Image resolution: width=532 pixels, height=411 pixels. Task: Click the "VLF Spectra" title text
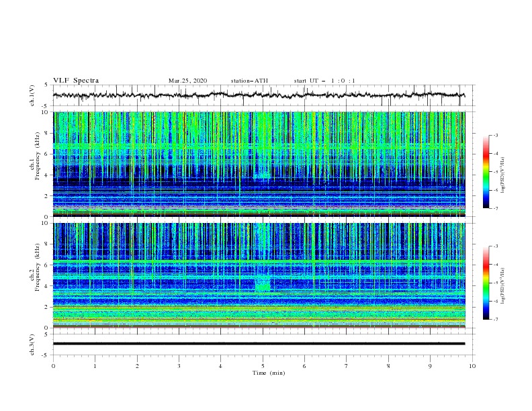coord(76,81)
